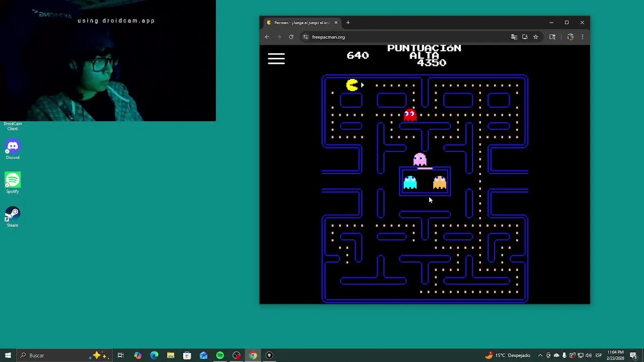644x362 pixels.
Task: Launch Copilot from taskbar
Action: (x=137, y=355)
